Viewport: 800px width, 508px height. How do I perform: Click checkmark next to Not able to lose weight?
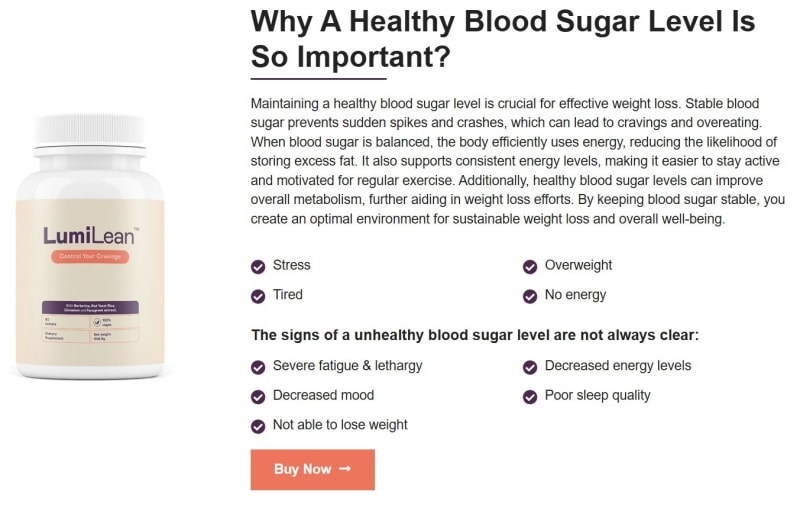[x=258, y=426]
